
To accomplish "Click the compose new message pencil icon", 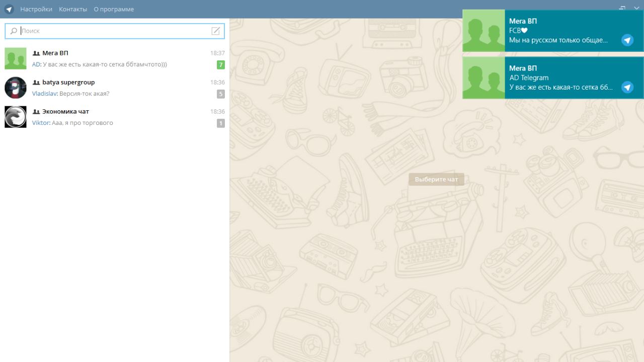I will (216, 31).
